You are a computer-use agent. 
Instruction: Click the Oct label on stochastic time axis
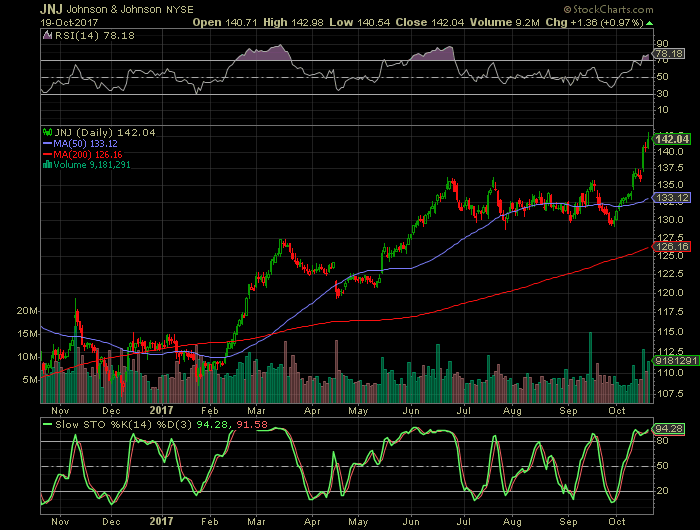617,522
